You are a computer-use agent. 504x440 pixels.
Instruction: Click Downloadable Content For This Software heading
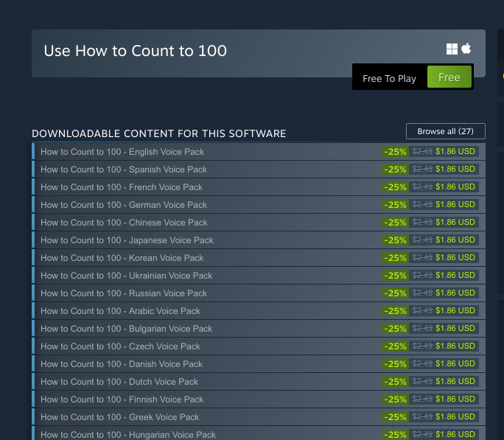[x=158, y=133]
